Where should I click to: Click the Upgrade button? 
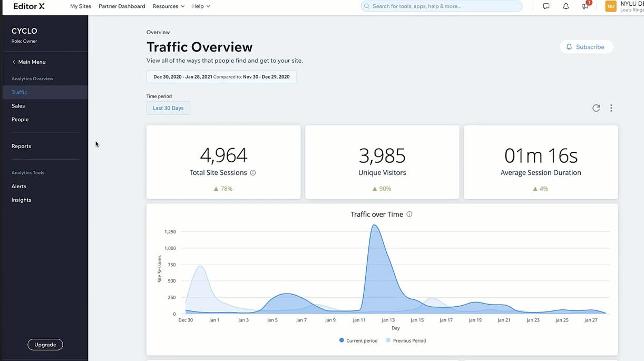pyautogui.click(x=45, y=345)
